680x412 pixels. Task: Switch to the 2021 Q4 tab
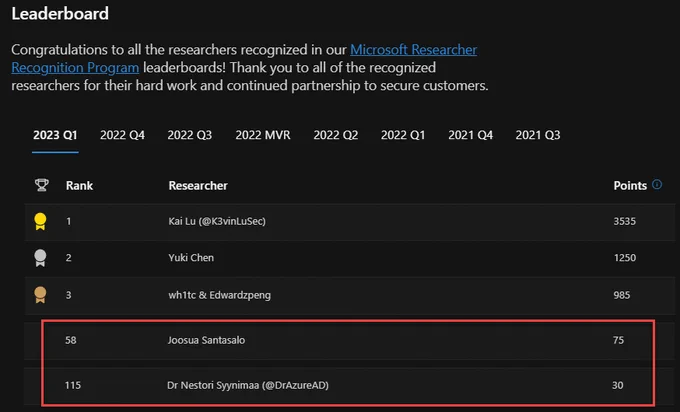[471, 135]
